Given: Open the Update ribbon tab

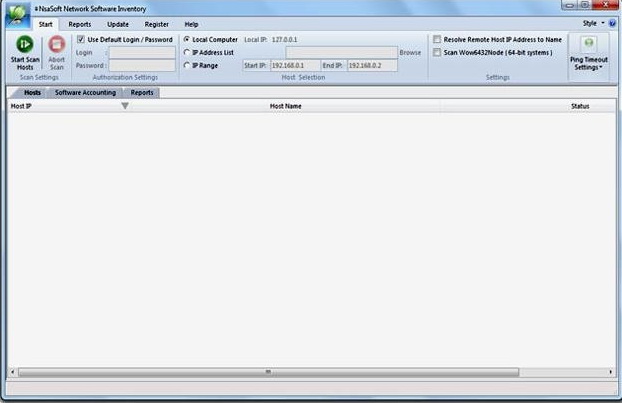Looking at the screenshot, I should (x=118, y=24).
